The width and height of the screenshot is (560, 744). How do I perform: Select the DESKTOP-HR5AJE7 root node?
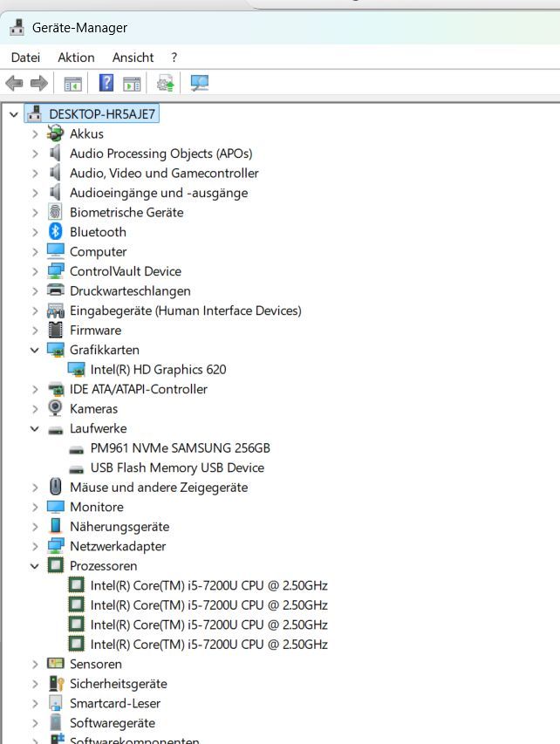(102, 113)
